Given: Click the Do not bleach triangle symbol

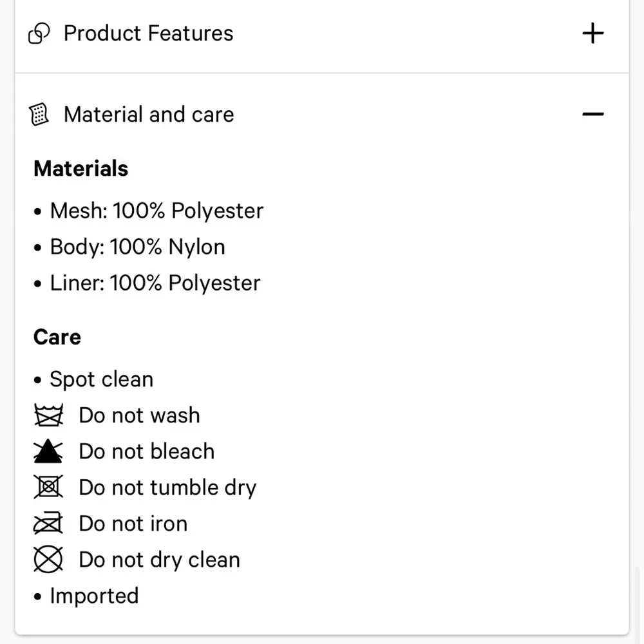Looking at the screenshot, I should (48, 451).
